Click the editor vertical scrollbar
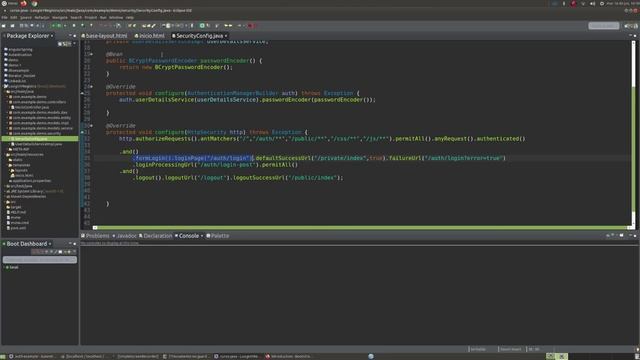This screenshot has width=640, height=360. pos(633,133)
